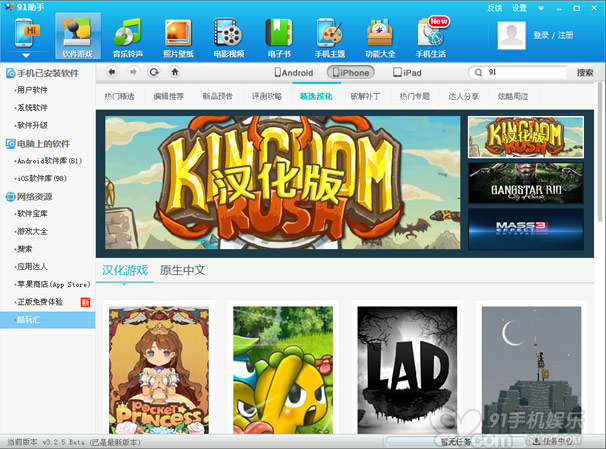Open iOS软件库 (98) in the sidebar
606x449 pixels.
click(x=42, y=179)
